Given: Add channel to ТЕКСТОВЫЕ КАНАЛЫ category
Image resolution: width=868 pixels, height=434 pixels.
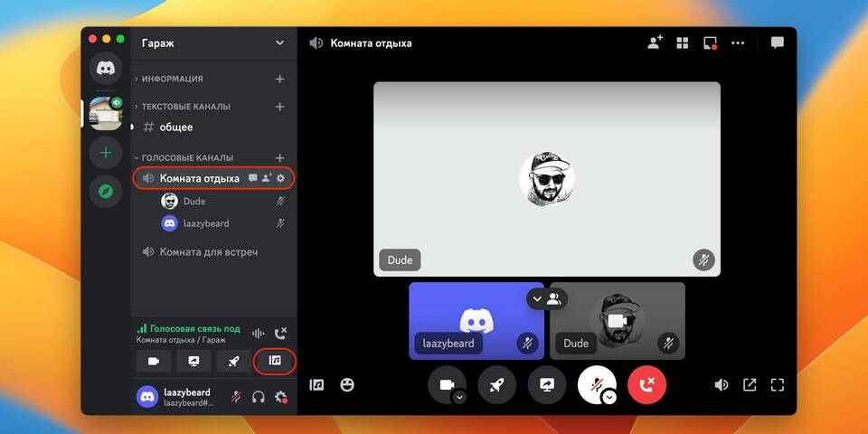Looking at the screenshot, I should 279,107.
